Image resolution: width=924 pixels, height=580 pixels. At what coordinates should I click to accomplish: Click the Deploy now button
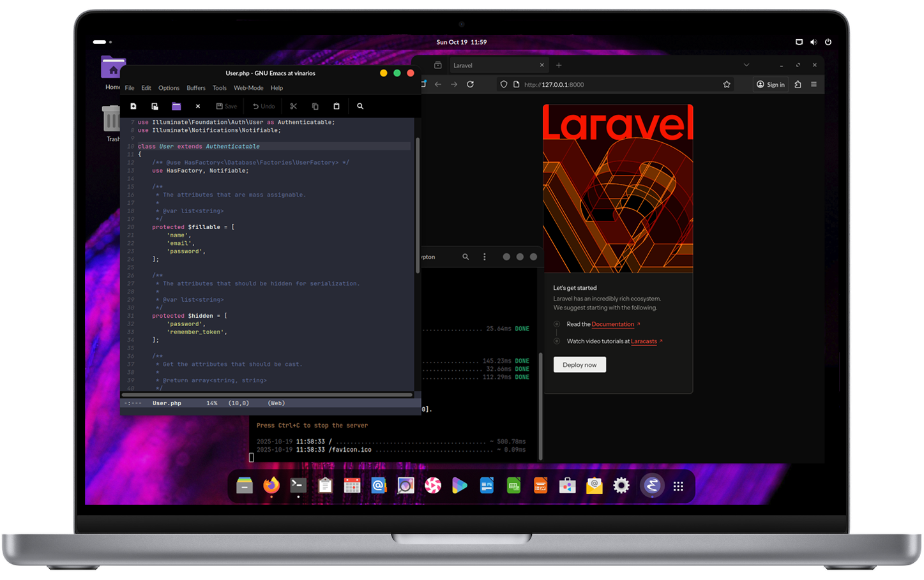[x=579, y=365]
